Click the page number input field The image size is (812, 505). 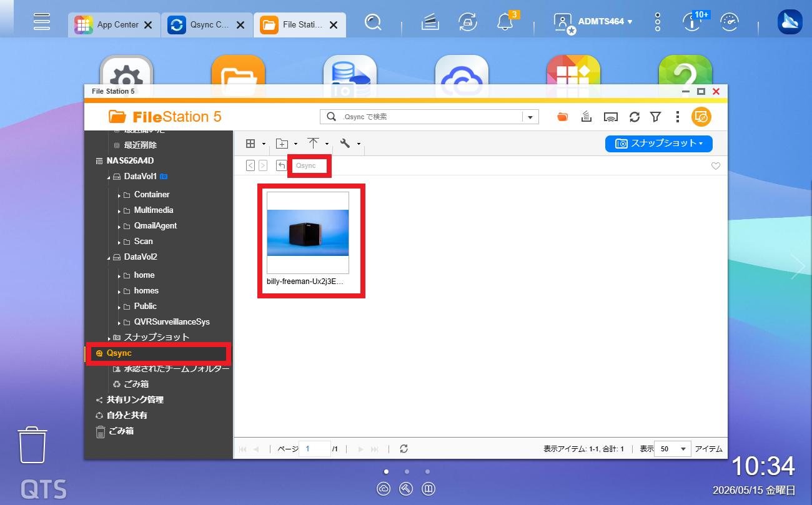click(315, 448)
